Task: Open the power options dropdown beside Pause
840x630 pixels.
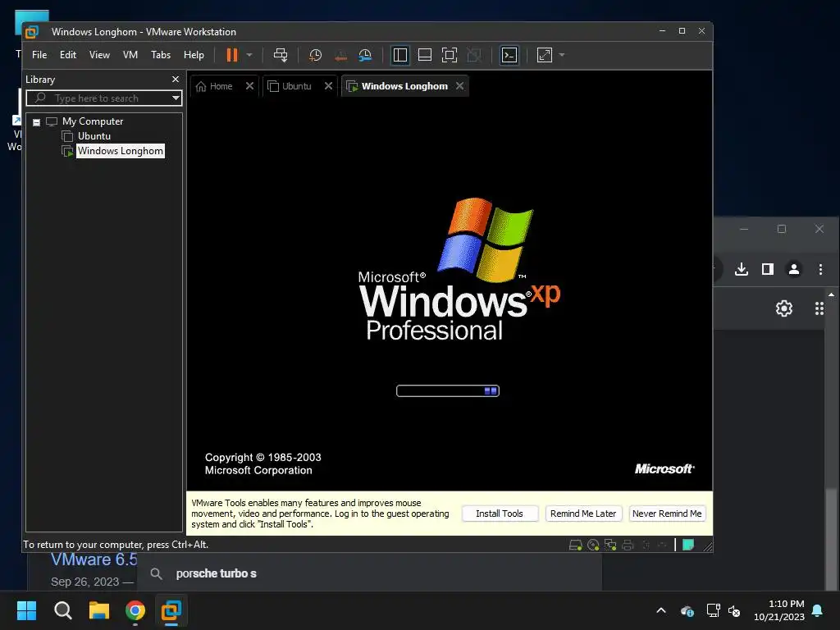Action: coord(249,55)
